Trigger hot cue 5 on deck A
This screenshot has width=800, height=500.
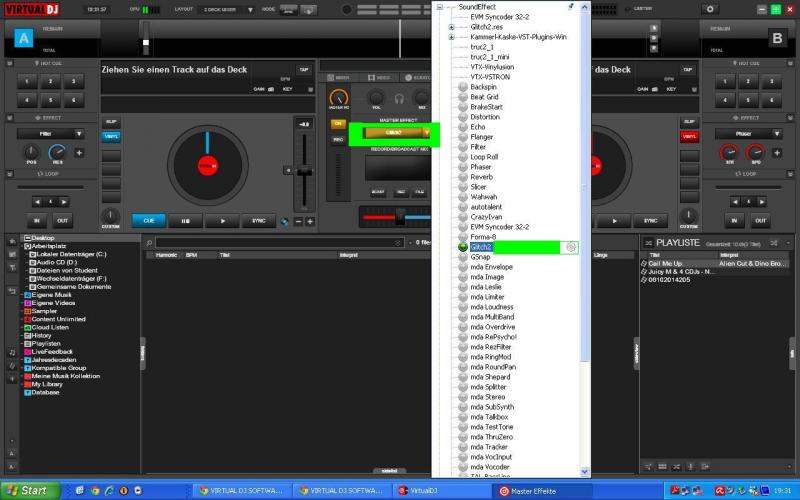(x=51, y=100)
